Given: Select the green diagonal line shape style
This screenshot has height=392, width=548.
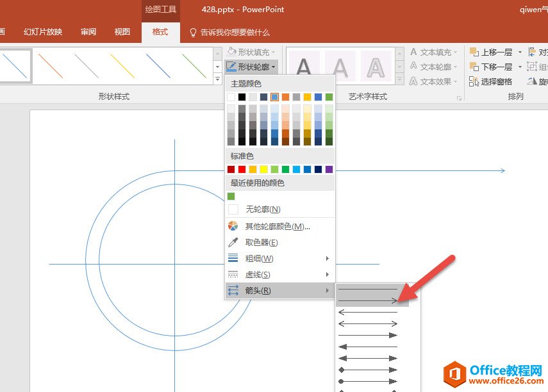Looking at the screenshot, I should [x=194, y=65].
